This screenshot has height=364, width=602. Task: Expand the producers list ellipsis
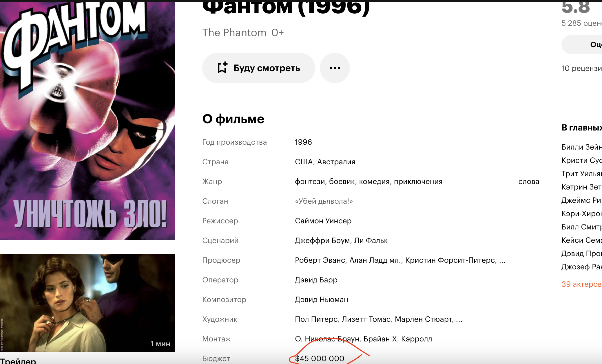[502, 260]
